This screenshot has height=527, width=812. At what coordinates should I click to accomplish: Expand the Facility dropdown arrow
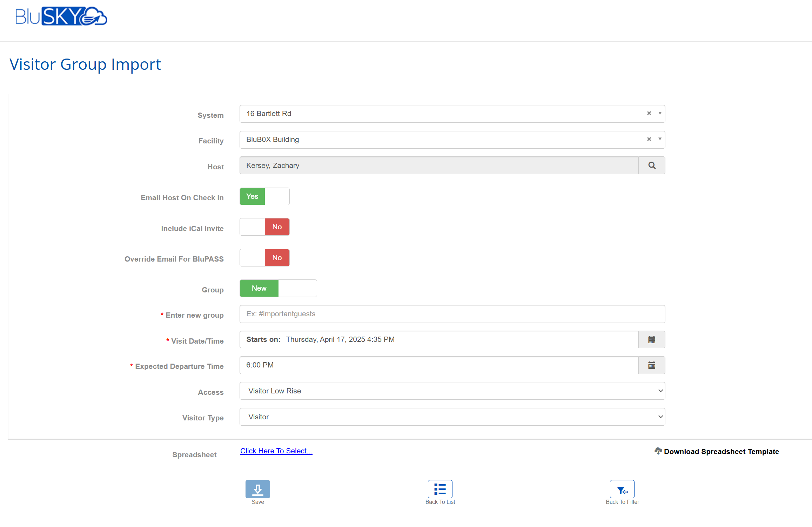660,139
